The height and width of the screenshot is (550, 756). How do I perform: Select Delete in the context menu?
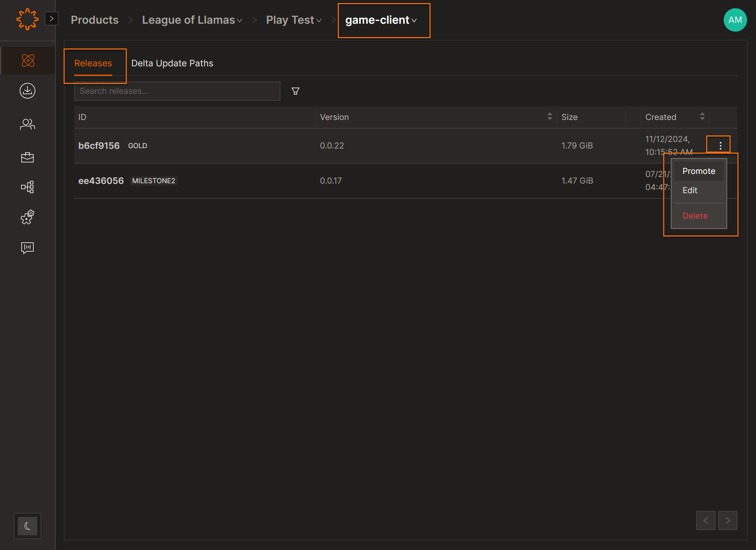pos(695,216)
